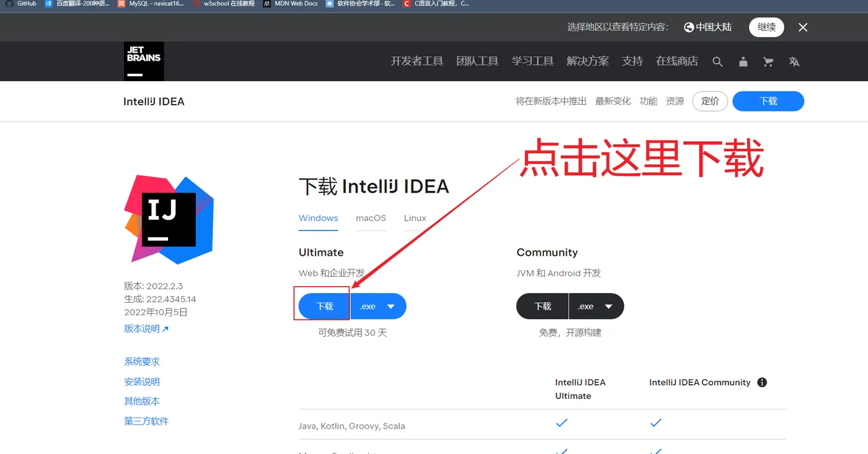Open the GitHub bookmark
The image size is (868, 454).
21,4
